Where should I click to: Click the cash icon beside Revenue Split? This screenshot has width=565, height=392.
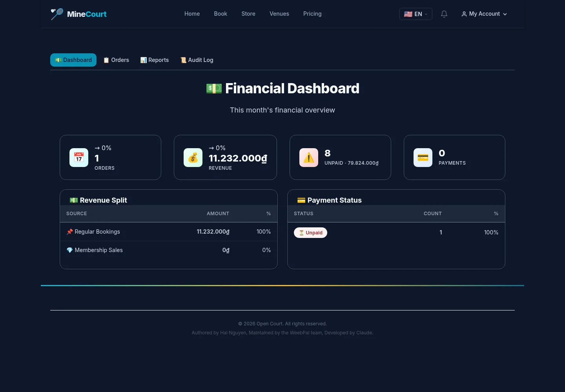[x=74, y=200]
